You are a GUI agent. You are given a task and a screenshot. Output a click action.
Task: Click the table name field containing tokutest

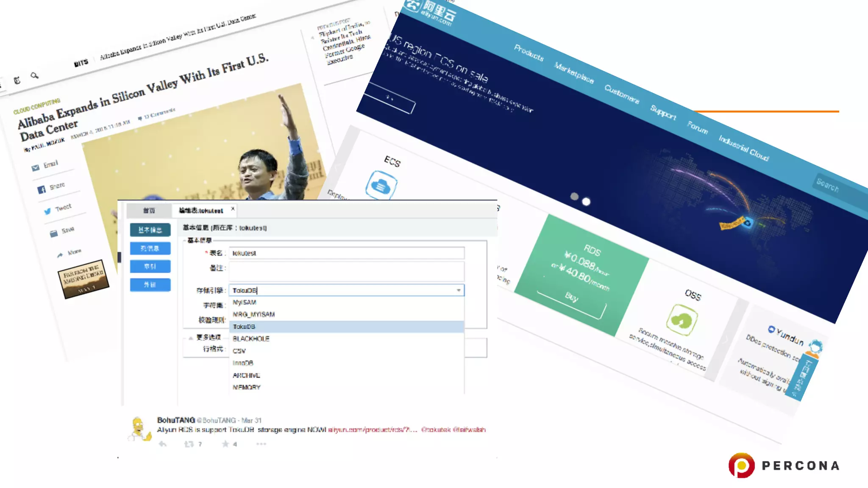(346, 253)
